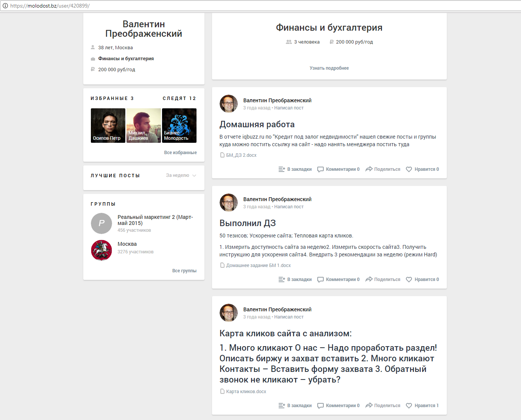This screenshot has height=420, width=521.
Task: Open the Москва group emblem
Action: (101, 250)
